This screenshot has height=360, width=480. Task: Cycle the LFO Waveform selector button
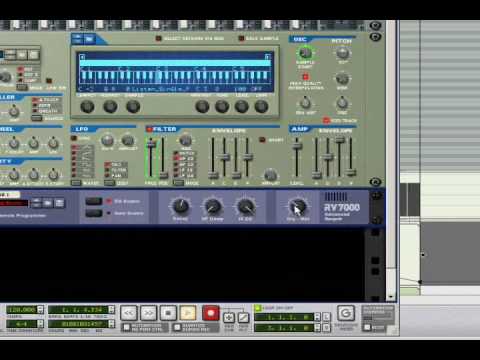pyautogui.click(x=76, y=183)
